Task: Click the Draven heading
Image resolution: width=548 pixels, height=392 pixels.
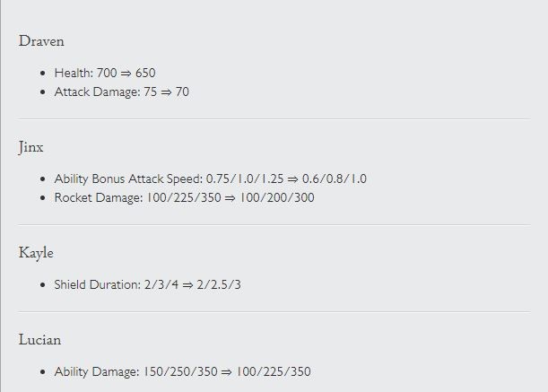Action: pos(41,41)
